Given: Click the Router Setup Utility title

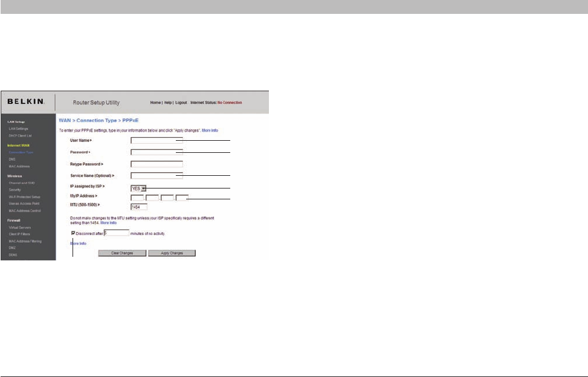Looking at the screenshot, I should 96,103.
